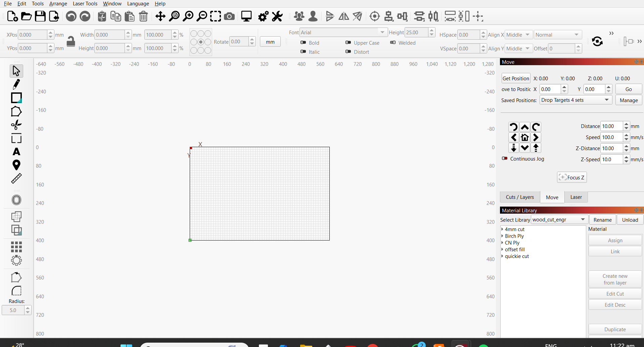Select the Draw Lines pencil tool

[16, 84]
